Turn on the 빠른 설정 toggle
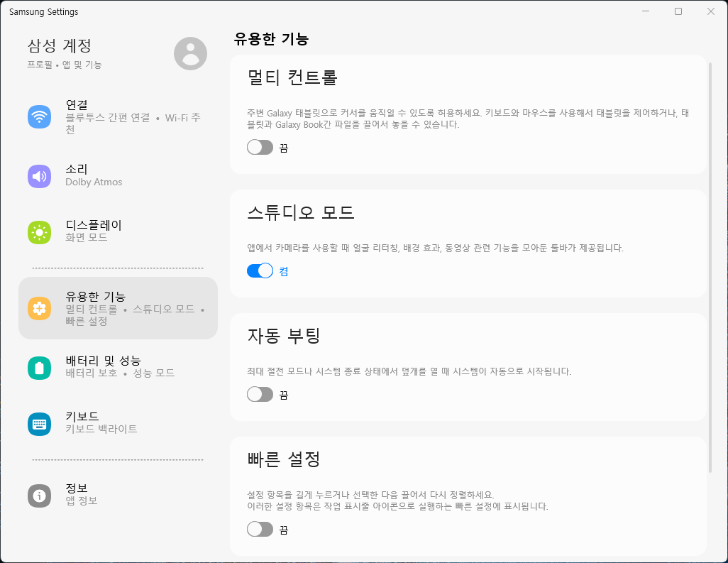 (x=260, y=530)
